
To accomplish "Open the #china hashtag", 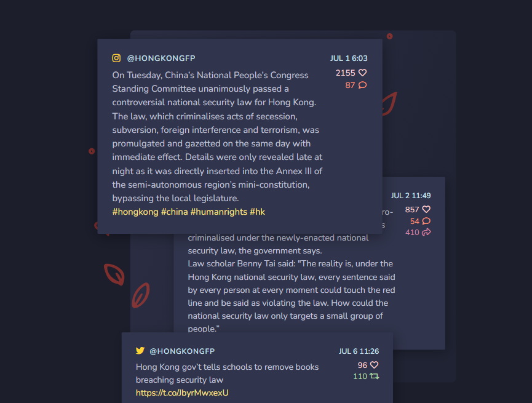I will coord(175,212).
